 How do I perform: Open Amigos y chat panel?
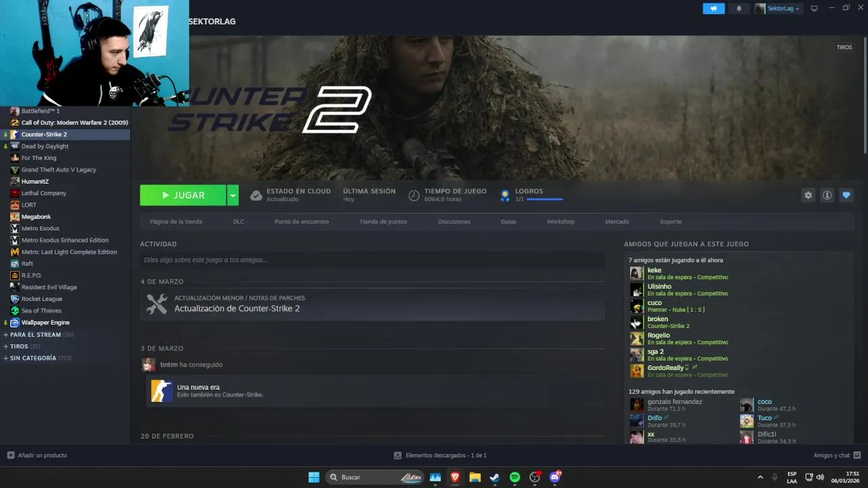(837, 455)
